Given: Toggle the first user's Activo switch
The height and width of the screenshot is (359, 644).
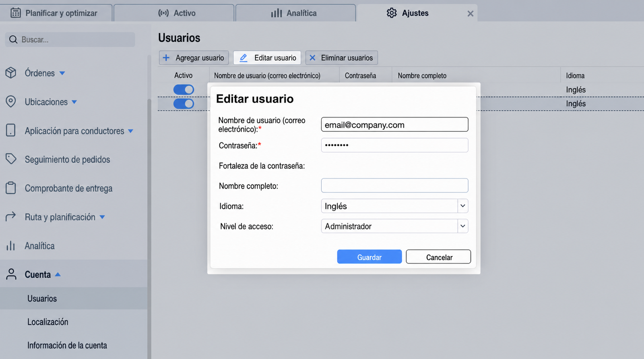Looking at the screenshot, I should click(184, 89).
